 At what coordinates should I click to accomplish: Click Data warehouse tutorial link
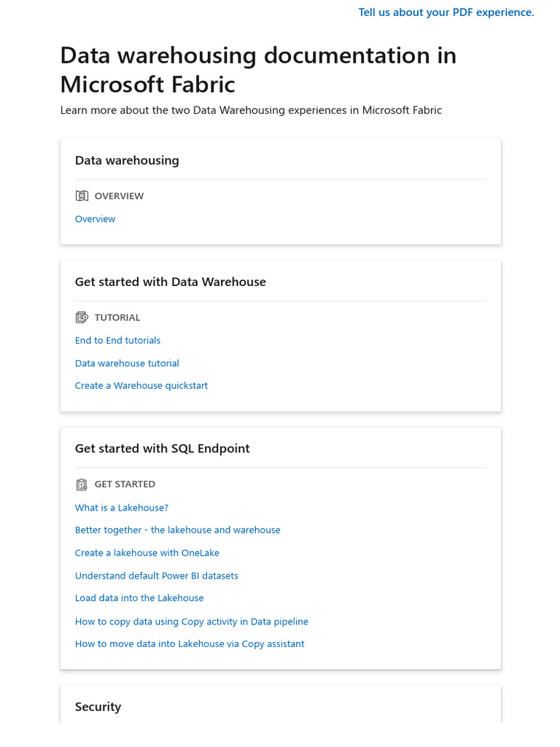(127, 363)
